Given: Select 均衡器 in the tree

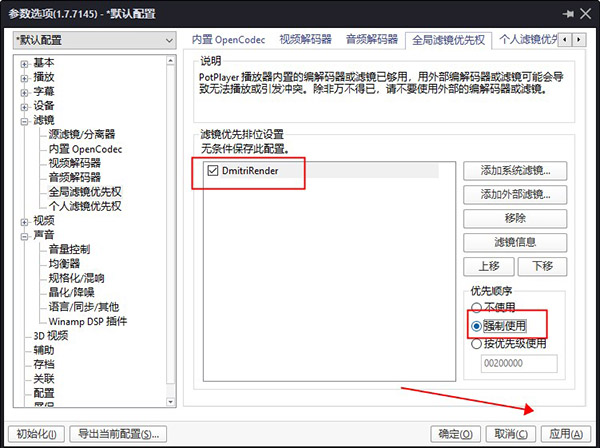Looking at the screenshot, I should [x=64, y=264].
